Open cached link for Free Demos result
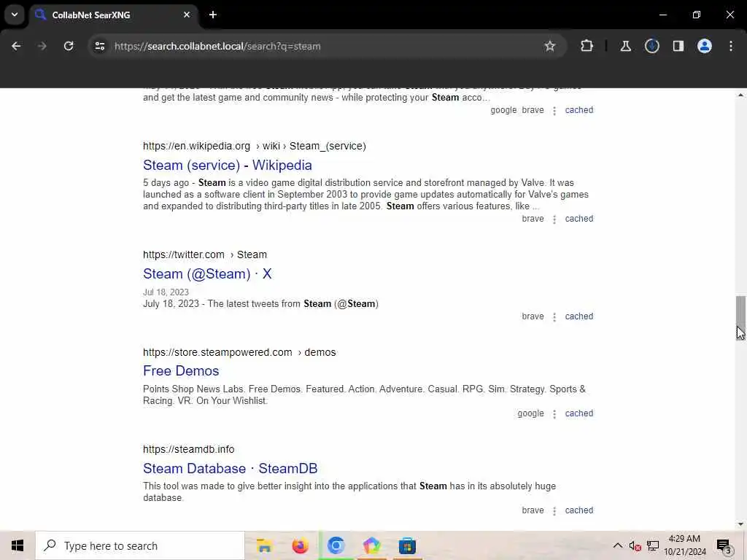The width and height of the screenshot is (747, 560). 578,414
